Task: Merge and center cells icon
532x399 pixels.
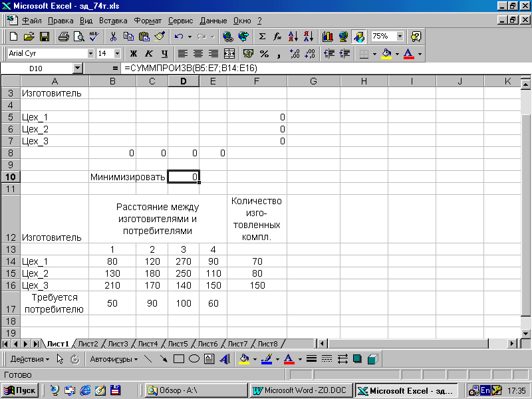Action: coord(229,54)
